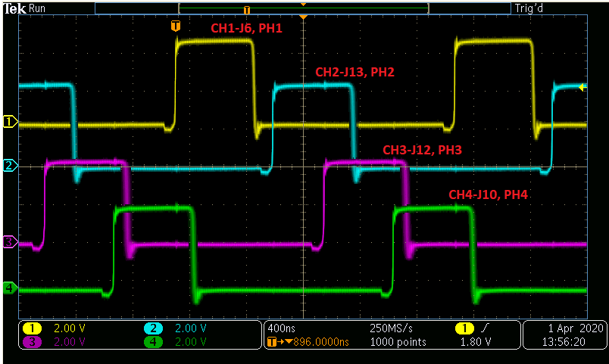Click the Run status indicator
The image size is (609, 364).
(37, 8)
